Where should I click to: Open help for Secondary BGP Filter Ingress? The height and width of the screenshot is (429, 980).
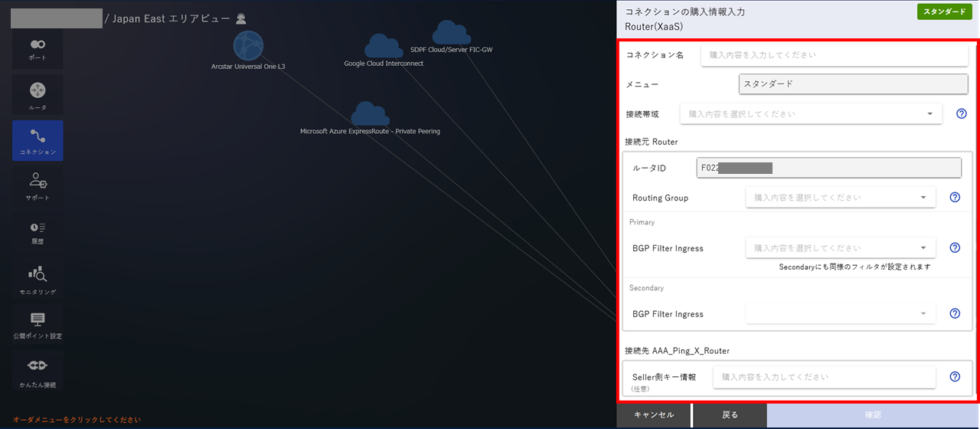point(955,313)
